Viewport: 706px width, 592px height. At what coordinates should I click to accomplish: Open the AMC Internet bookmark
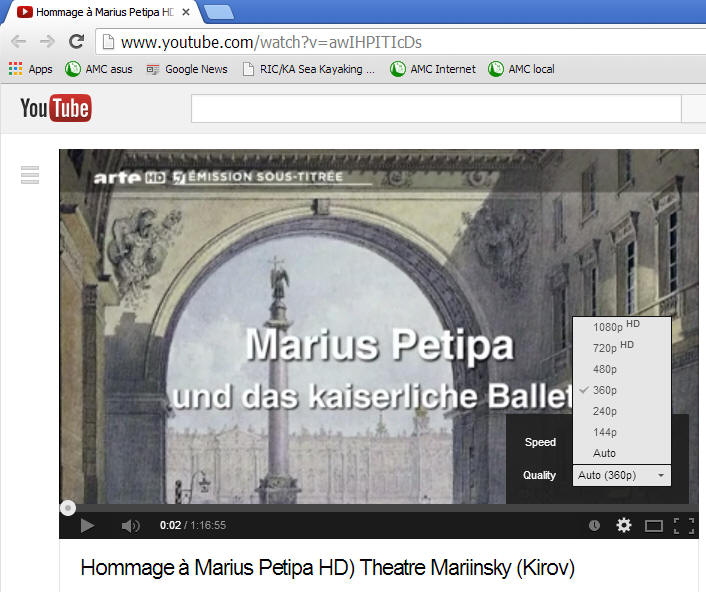click(x=433, y=69)
